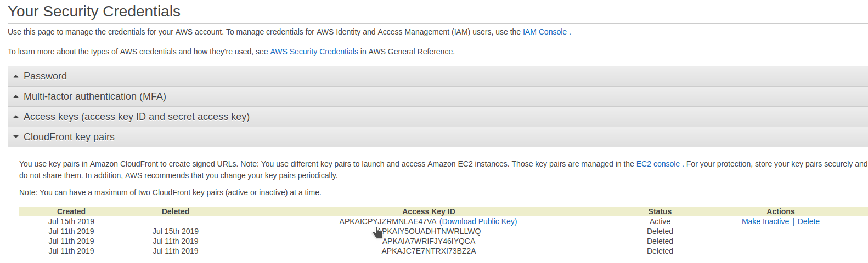Screen dimensions: 868x263
Task: Click the APKAJC7E7NTRXI73BZ2A key ID
Action: tap(429, 251)
